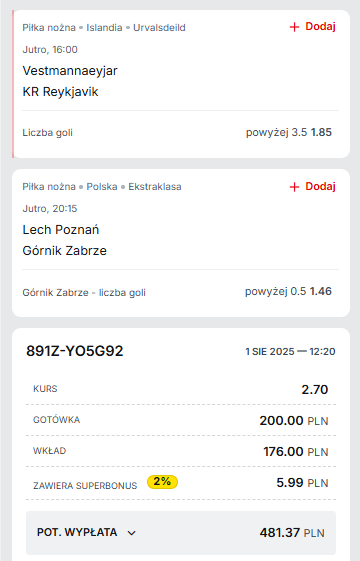Open the Vestmannaeyjar team name
This screenshot has height=561, width=360.
[x=70, y=71]
